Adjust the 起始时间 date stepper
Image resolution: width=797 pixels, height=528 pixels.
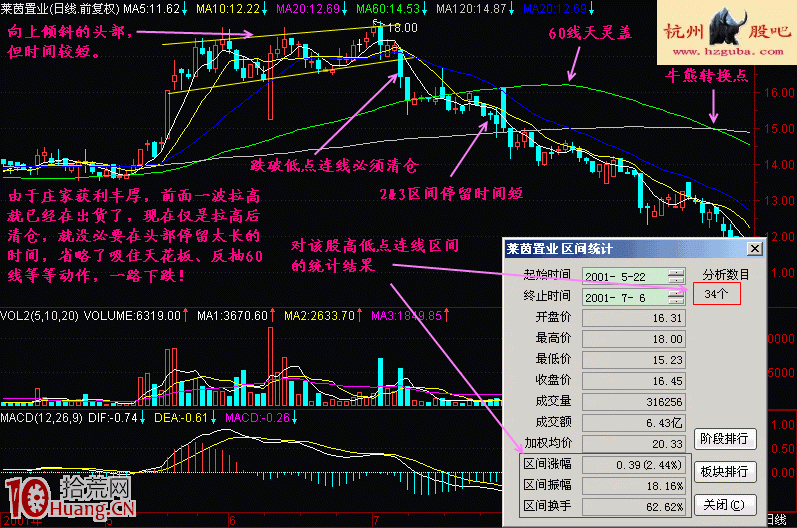[x=677, y=276]
